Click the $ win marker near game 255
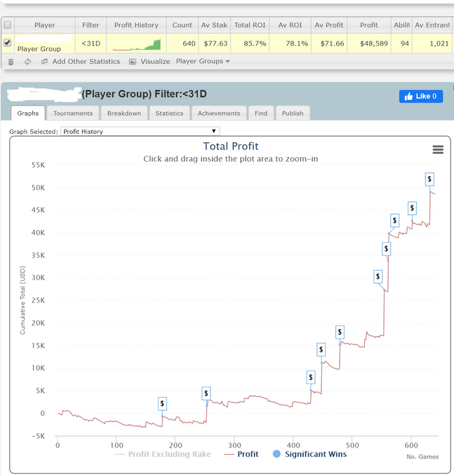 click(206, 394)
